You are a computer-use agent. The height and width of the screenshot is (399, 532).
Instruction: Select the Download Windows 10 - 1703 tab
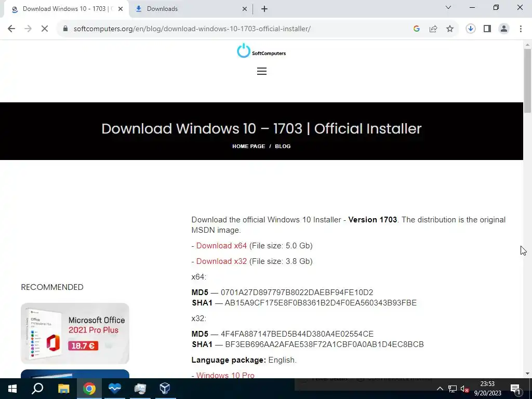67,9
